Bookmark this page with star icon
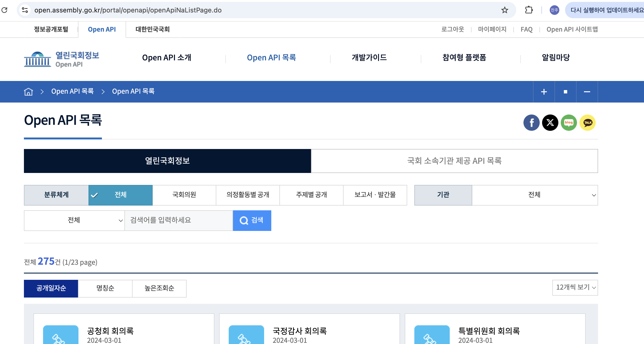 coord(505,10)
